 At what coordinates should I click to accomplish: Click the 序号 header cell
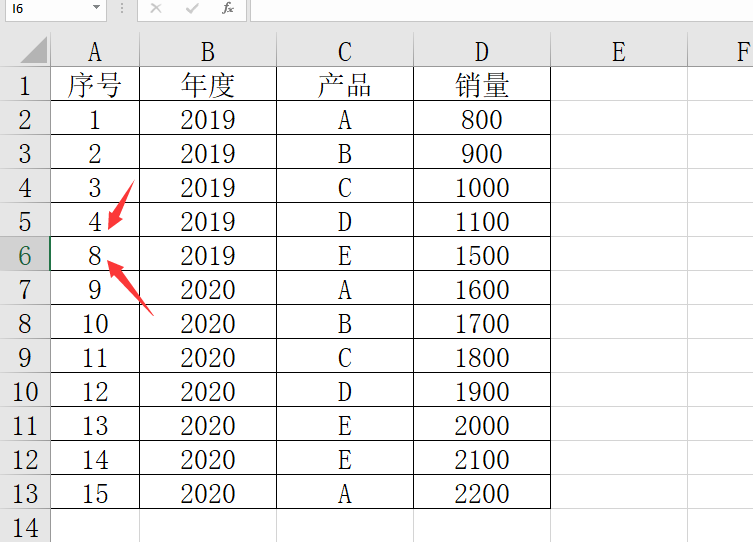[x=95, y=84]
